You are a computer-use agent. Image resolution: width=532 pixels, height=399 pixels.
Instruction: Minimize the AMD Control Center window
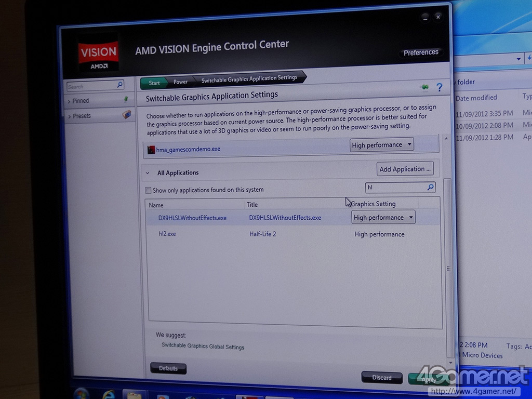click(425, 18)
